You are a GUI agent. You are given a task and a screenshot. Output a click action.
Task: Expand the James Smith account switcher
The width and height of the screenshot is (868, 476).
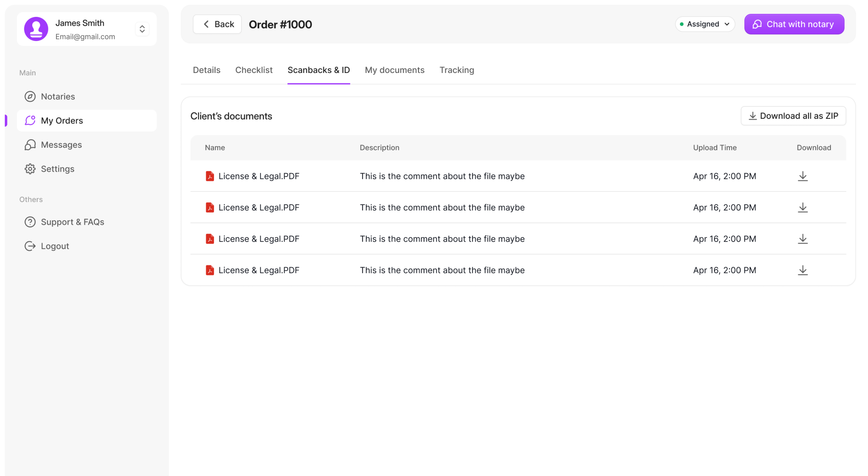pos(142,29)
